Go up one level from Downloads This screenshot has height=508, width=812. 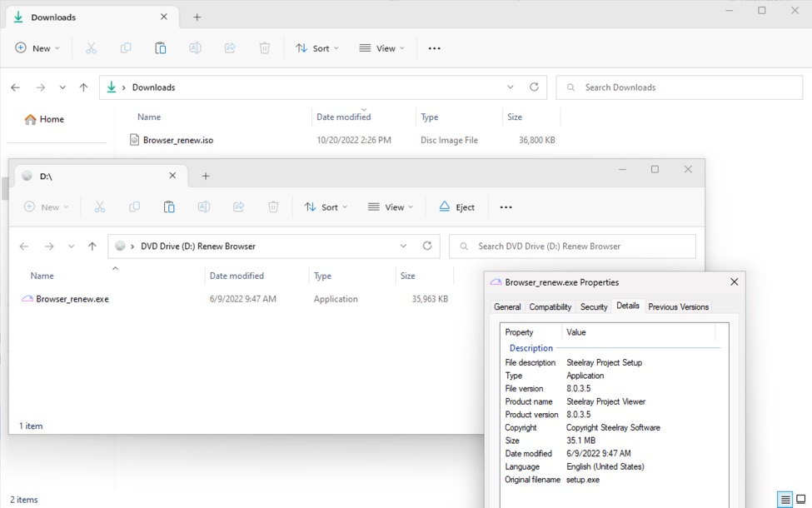click(x=83, y=87)
